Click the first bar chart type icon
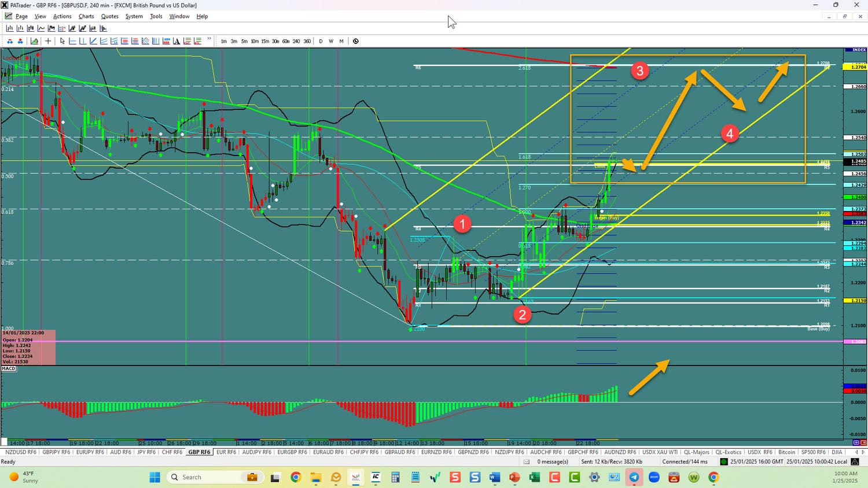Screen dimensions: 868x488 (x=10, y=28)
